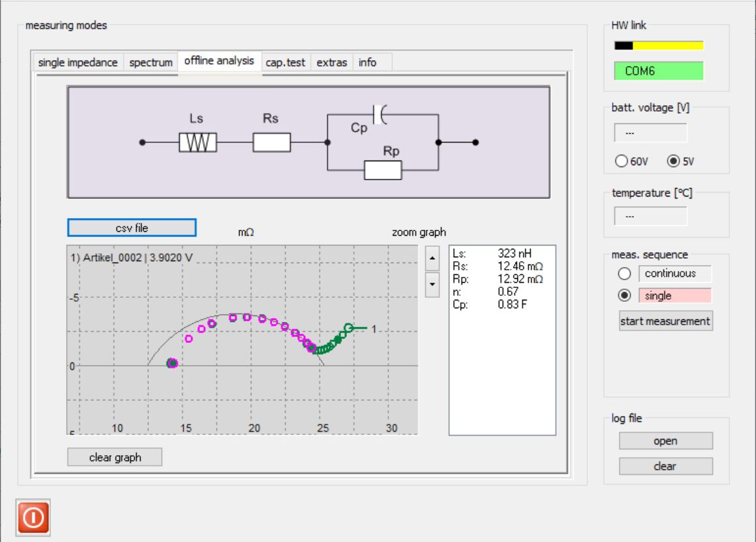Screen dimensions: 756x542
Task: Select the 60V battery voltage option
Action: click(x=621, y=161)
